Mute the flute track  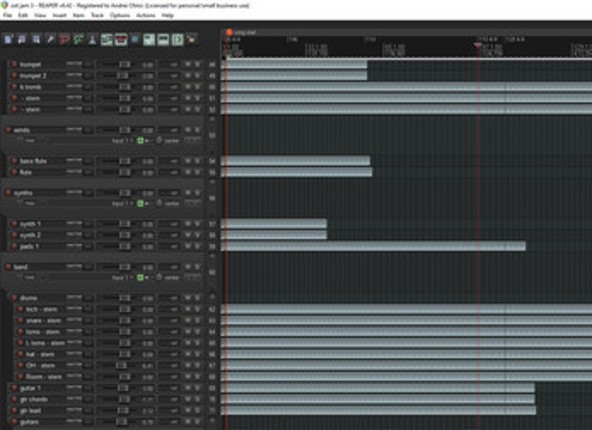tap(188, 172)
